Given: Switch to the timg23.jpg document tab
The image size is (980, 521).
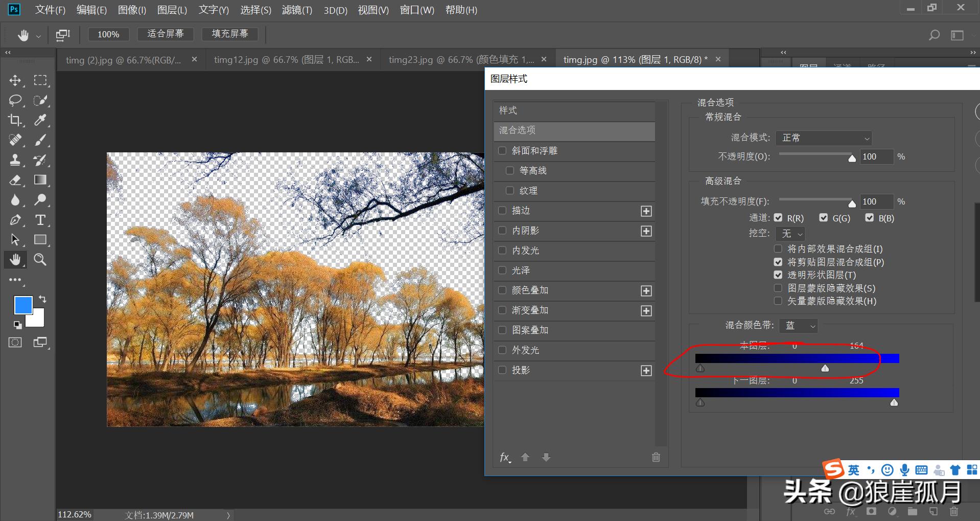Looking at the screenshot, I should [x=460, y=59].
